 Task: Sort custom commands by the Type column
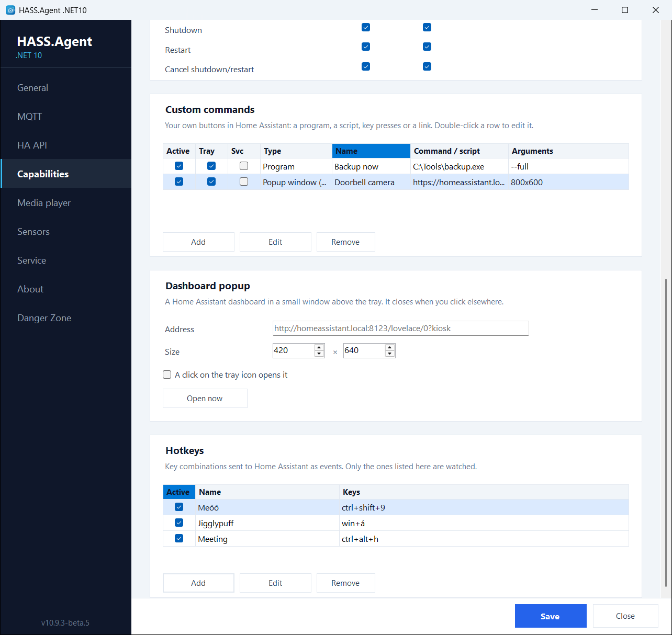pyautogui.click(x=296, y=151)
